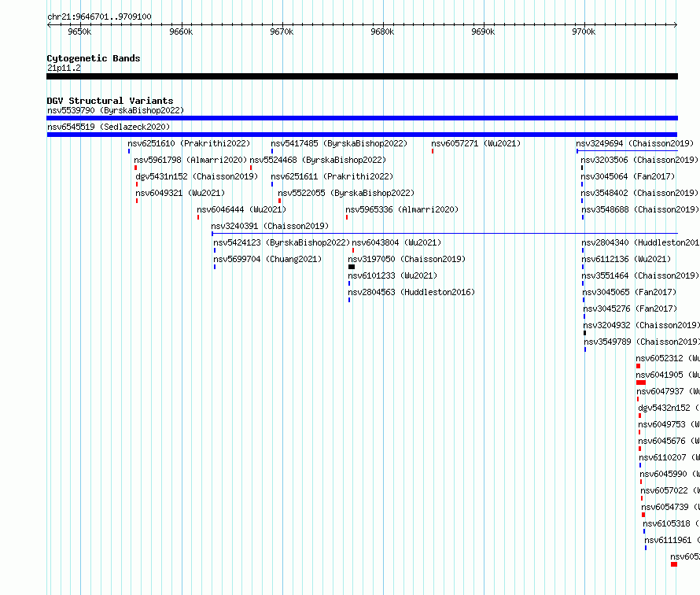Open nsv6251610 (Prakrithi2022) variant
The image size is (700, 595).
(189, 143)
